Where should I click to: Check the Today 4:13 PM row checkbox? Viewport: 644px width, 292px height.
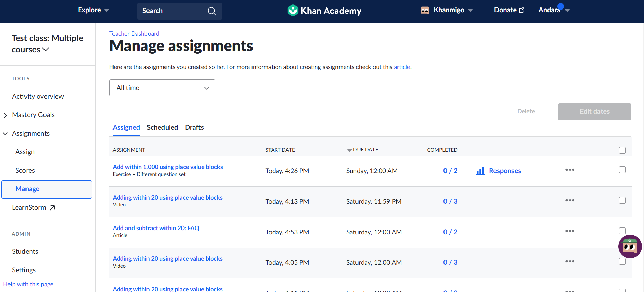click(x=622, y=200)
